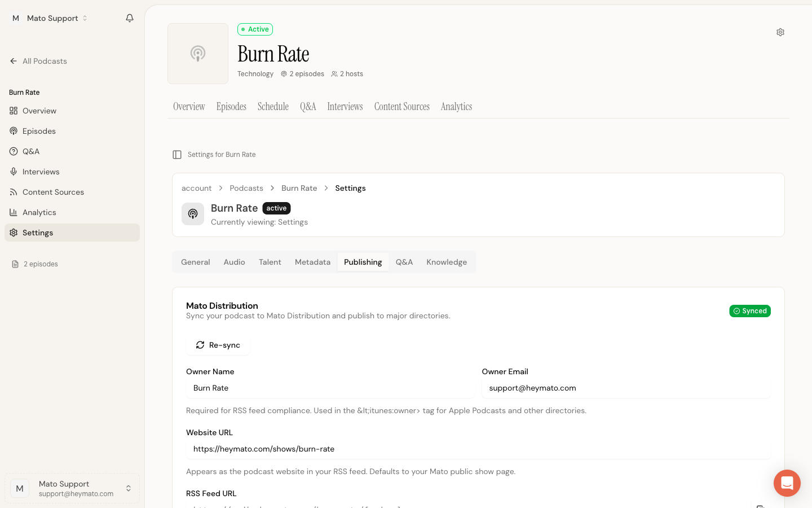Open Episodes in the sidebar

[x=72, y=131]
